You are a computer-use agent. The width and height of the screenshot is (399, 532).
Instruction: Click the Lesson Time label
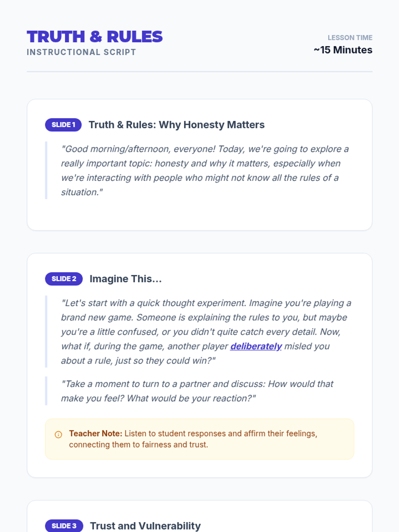tap(350, 38)
